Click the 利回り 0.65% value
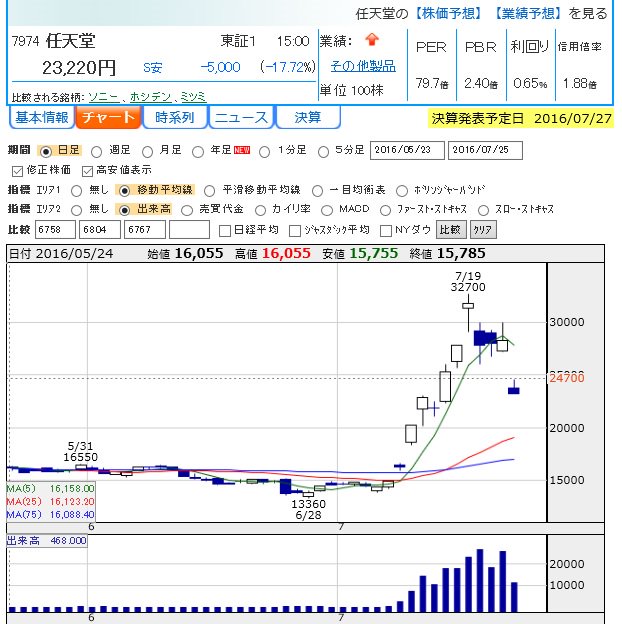The height and width of the screenshot is (624, 622). (530, 83)
